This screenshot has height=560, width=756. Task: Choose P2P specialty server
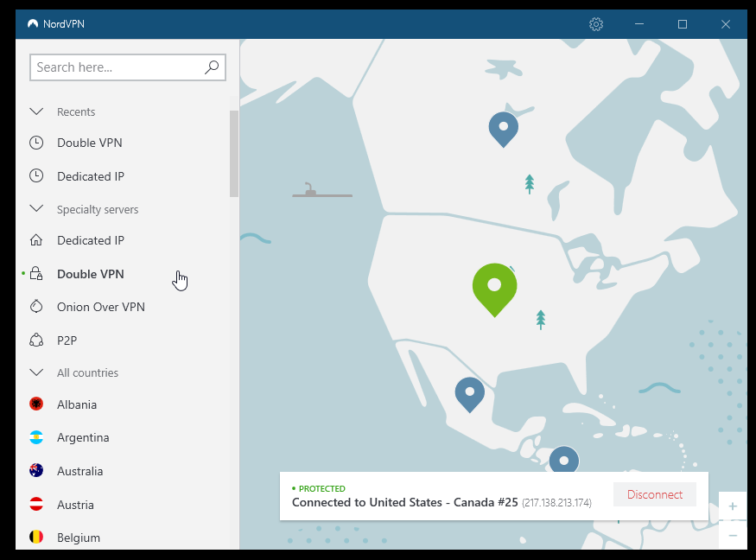(x=67, y=340)
